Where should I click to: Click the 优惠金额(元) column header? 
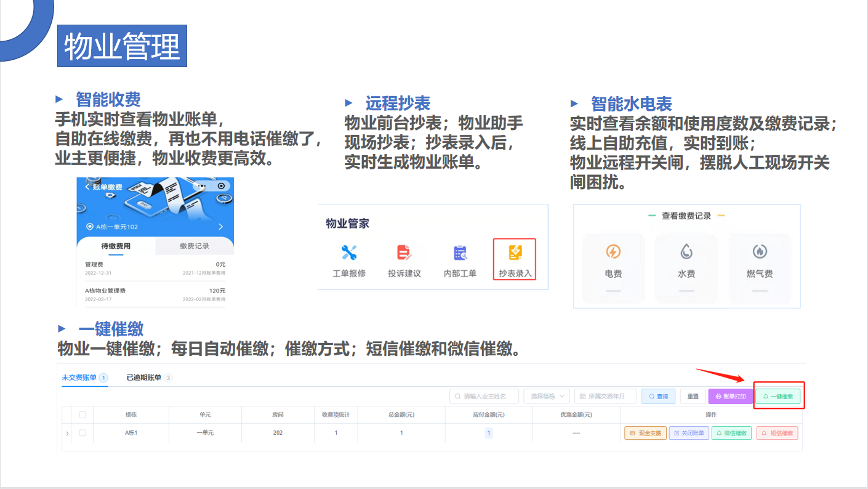point(576,414)
